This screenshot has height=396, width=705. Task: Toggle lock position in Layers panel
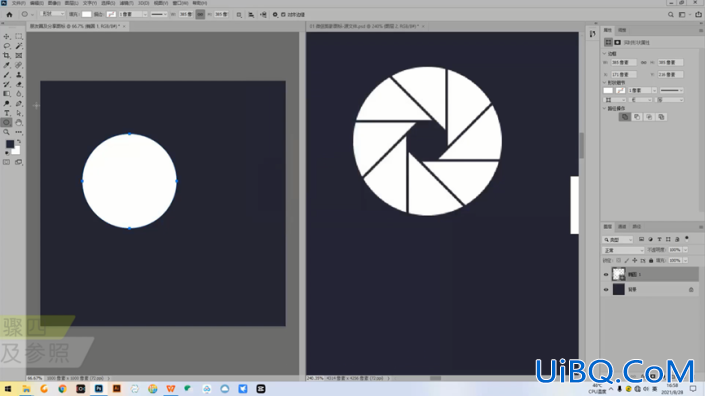tap(634, 260)
